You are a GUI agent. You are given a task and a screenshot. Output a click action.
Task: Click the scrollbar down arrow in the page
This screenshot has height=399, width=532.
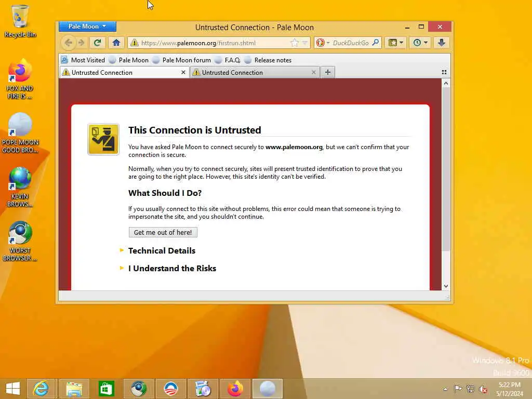coord(446,286)
